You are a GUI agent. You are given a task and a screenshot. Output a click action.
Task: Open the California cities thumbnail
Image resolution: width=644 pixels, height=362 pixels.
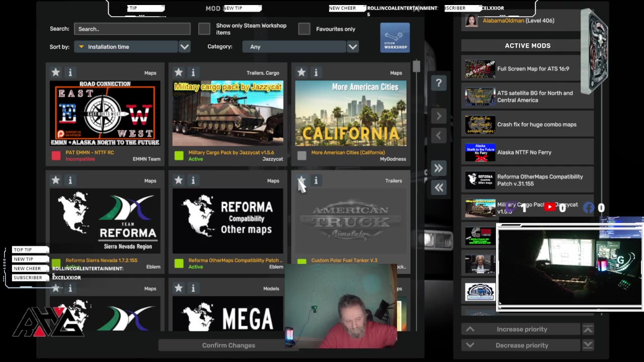(351, 113)
